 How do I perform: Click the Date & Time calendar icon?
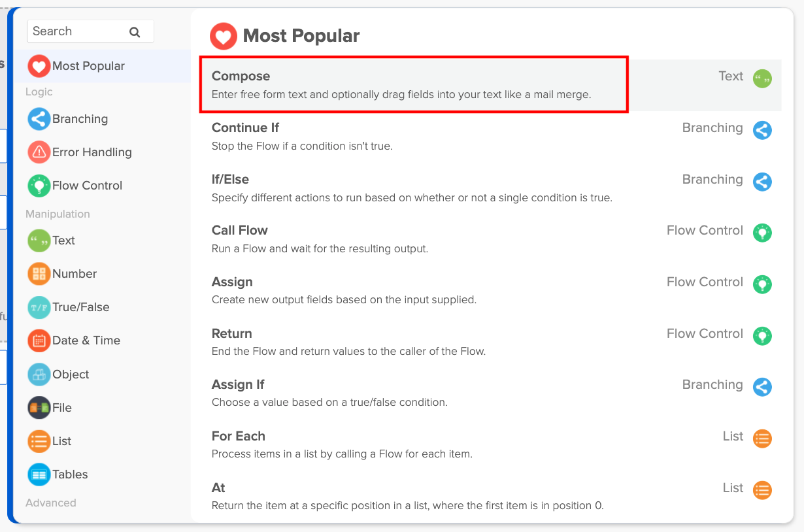pyautogui.click(x=39, y=341)
